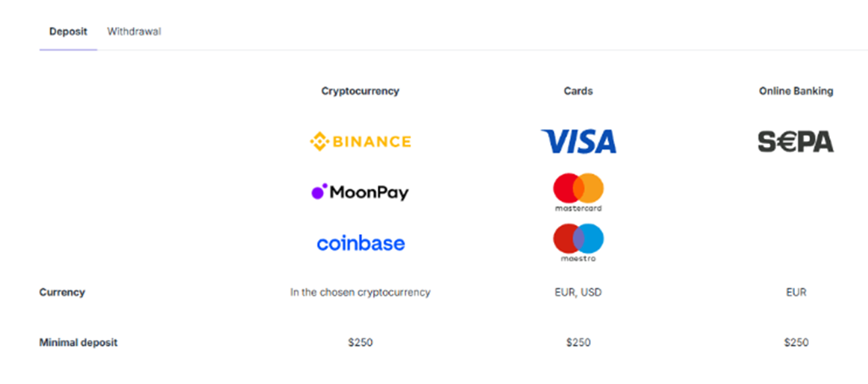Click the Minimal deposit row label

(78, 343)
